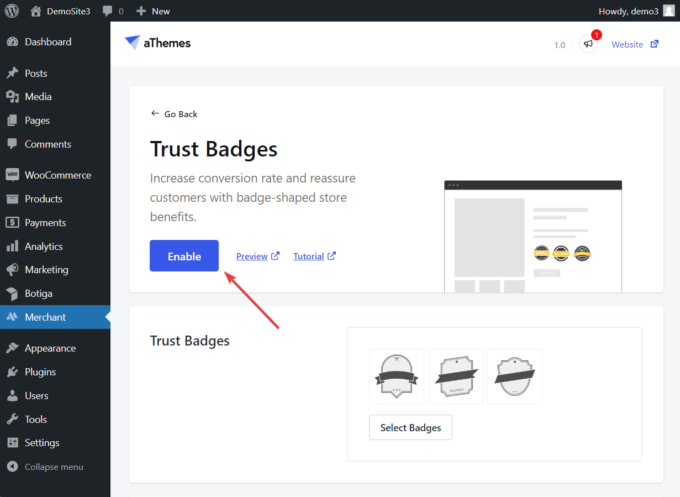Click the Tools wrench icon
The height and width of the screenshot is (497, 680).
tap(12, 419)
